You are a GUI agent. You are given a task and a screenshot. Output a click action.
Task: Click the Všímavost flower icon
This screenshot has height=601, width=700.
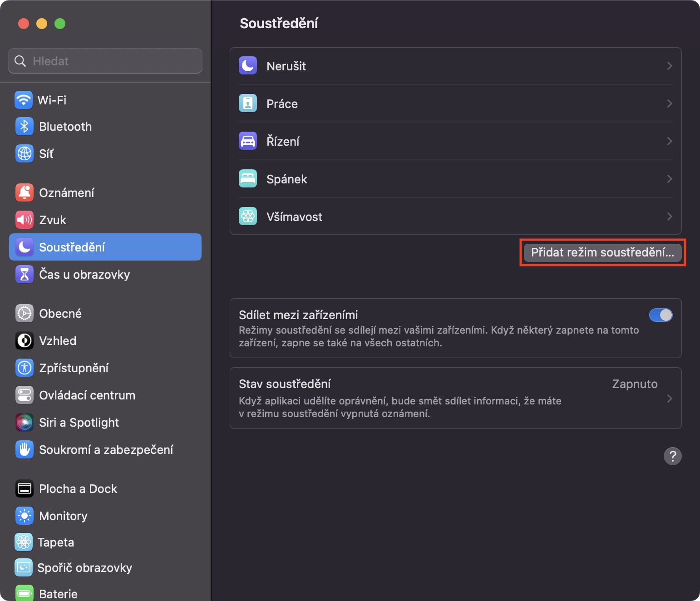pyautogui.click(x=248, y=217)
